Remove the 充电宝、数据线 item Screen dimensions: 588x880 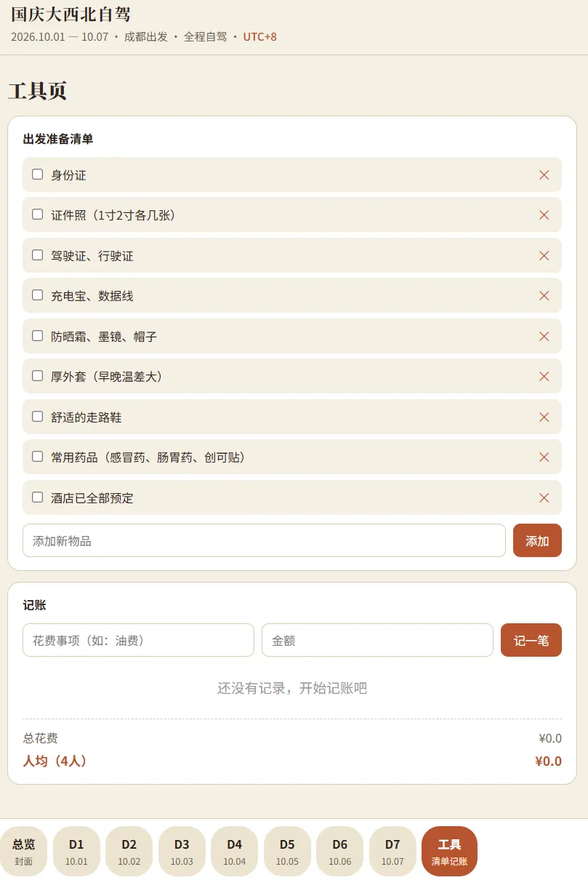point(544,296)
